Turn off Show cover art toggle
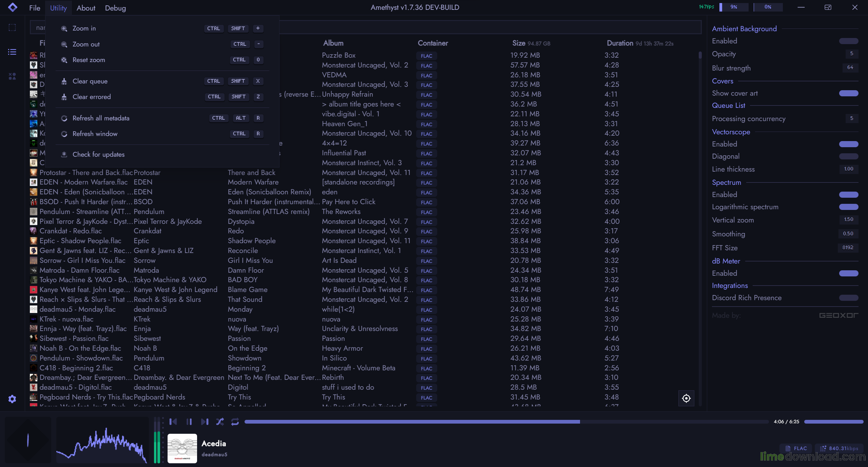 [848, 93]
